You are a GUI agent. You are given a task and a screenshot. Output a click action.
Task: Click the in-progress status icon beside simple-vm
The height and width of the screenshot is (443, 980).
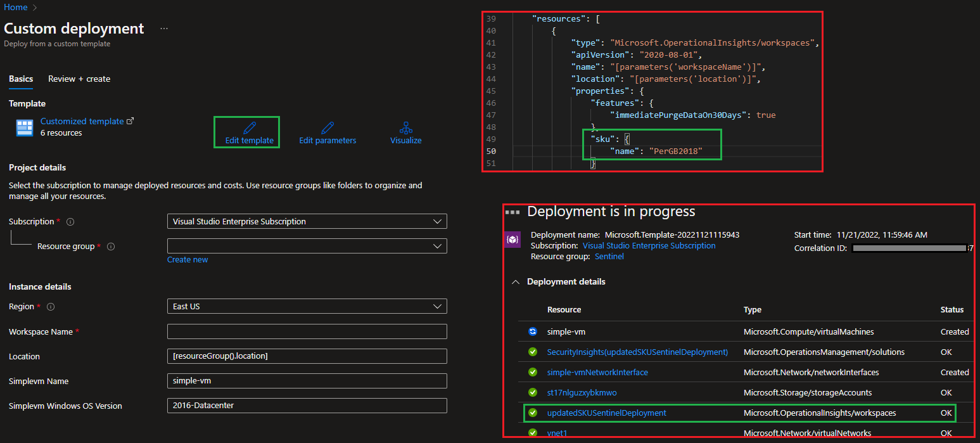coord(532,331)
